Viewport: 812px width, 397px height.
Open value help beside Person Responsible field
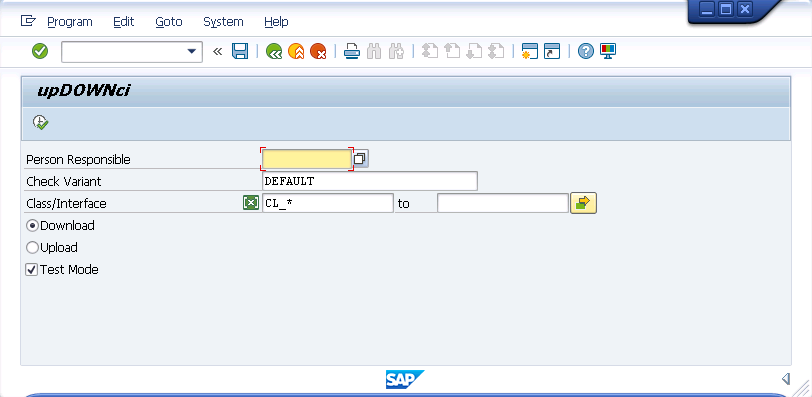pos(360,159)
